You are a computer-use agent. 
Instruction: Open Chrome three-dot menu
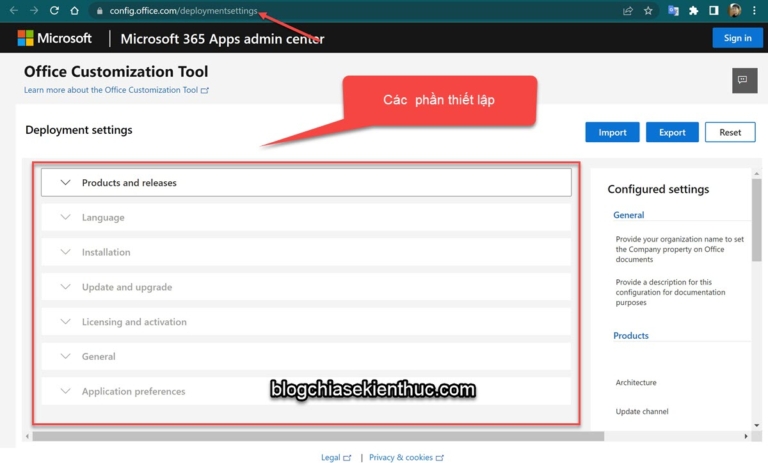click(x=754, y=10)
